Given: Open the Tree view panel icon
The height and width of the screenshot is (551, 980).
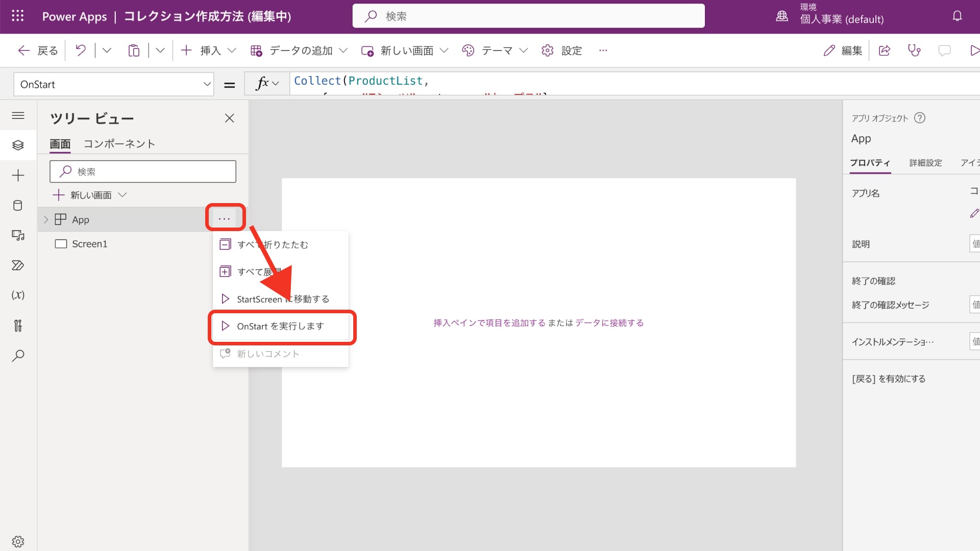Looking at the screenshot, I should [18, 145].
